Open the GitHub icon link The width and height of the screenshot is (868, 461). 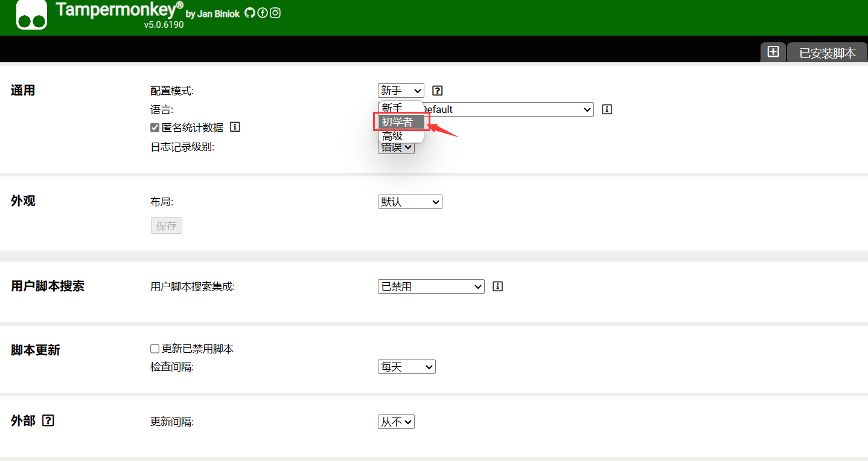[x=249, y=13]
